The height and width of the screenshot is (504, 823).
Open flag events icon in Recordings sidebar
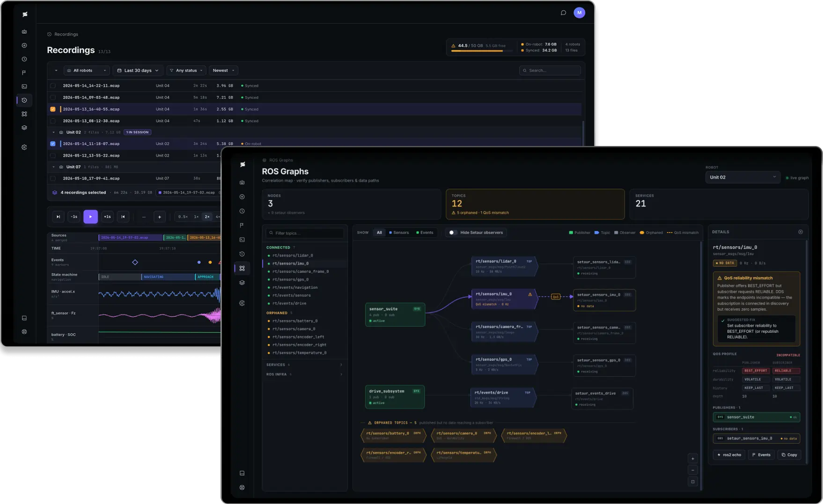pos(24,73)
